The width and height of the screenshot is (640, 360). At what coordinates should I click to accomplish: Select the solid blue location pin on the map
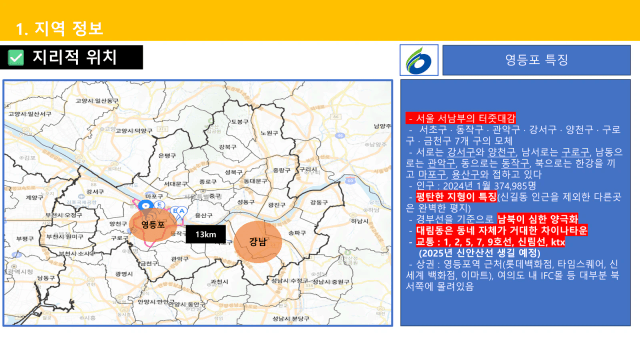coord(146,205)
